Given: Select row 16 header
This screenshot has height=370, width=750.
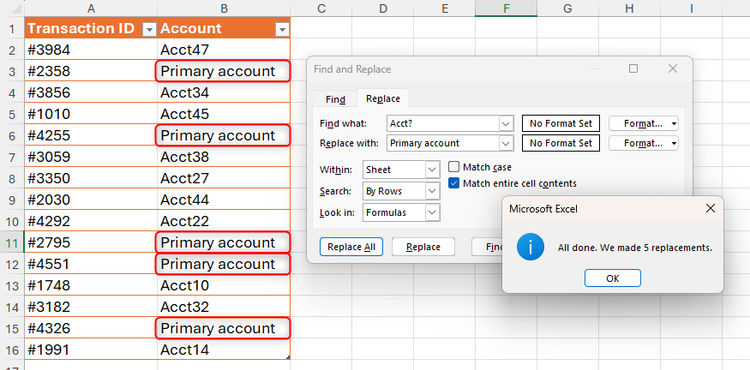Looking at the screenshot, I should tap(12, 350).
